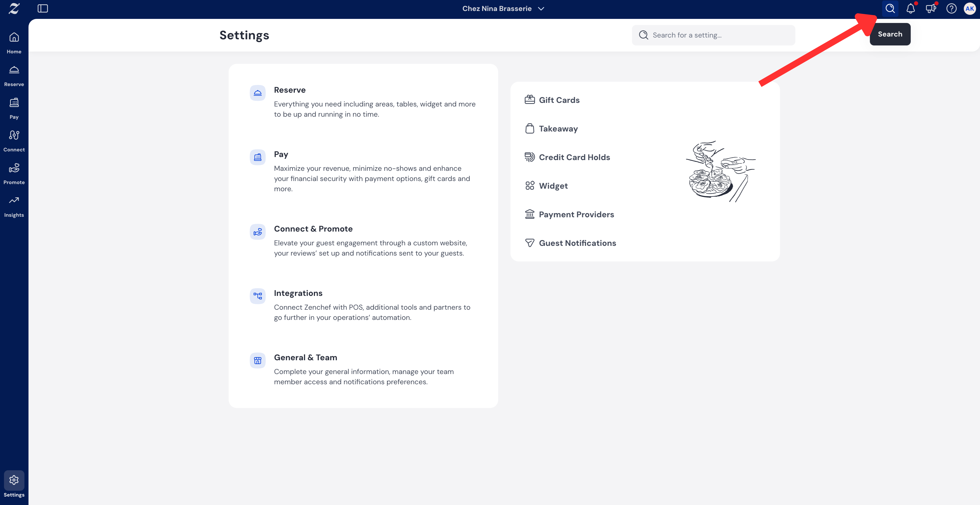Screen dimensions: 980x505
Task: Open the Pay settings category heading
Action: pos(281,154)
